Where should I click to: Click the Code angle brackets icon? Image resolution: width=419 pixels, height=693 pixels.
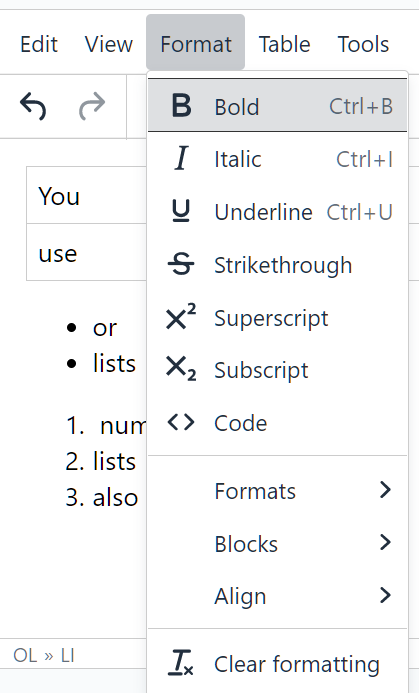[181, 422]
